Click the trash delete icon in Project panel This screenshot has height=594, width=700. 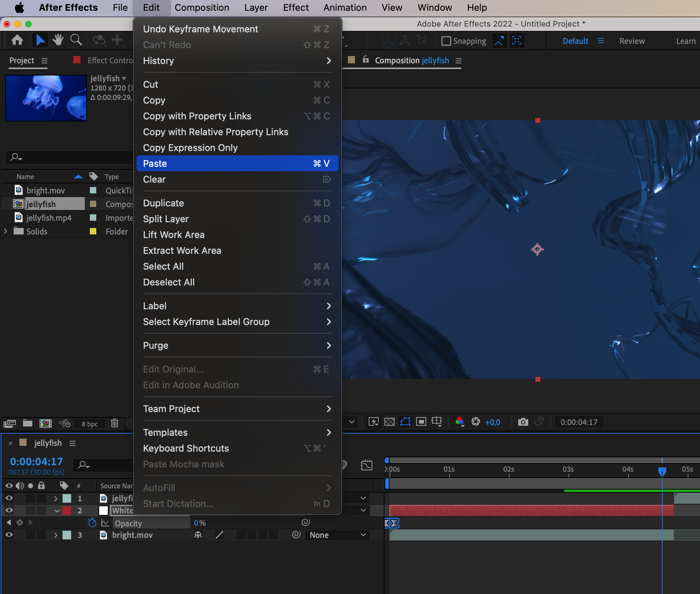pyautogui.click(x=115, y=423)
